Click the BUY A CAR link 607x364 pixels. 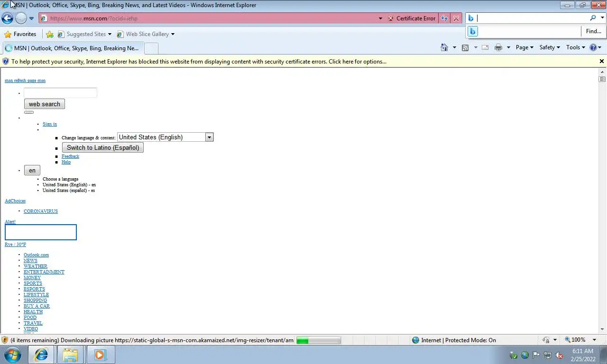pyautogui.click(x=37, y=306)
